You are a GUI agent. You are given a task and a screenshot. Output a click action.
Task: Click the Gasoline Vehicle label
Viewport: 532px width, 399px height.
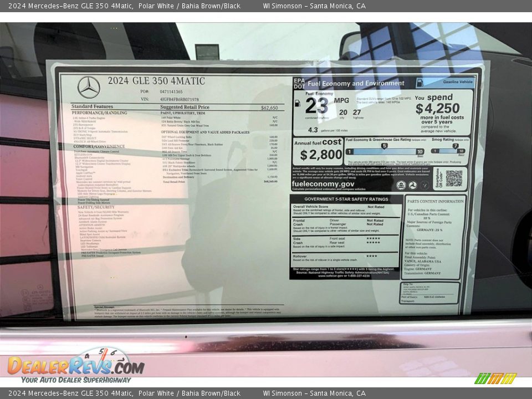click(x=457, y=82)
